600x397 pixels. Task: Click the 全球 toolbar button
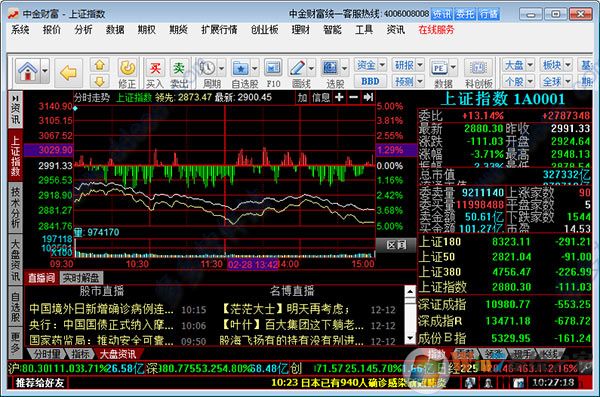point(552,81)
